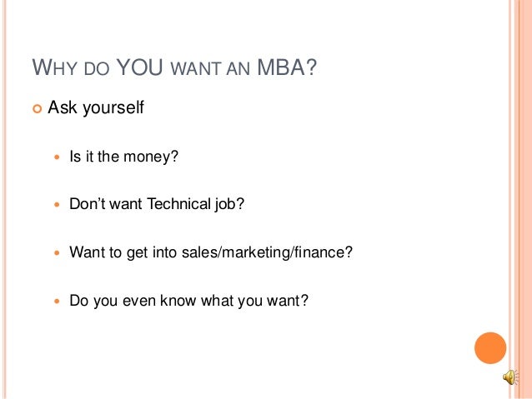Click the hollow bullet beside Ask yourself
The image size is (532, 399).
[x=37, y=109]
